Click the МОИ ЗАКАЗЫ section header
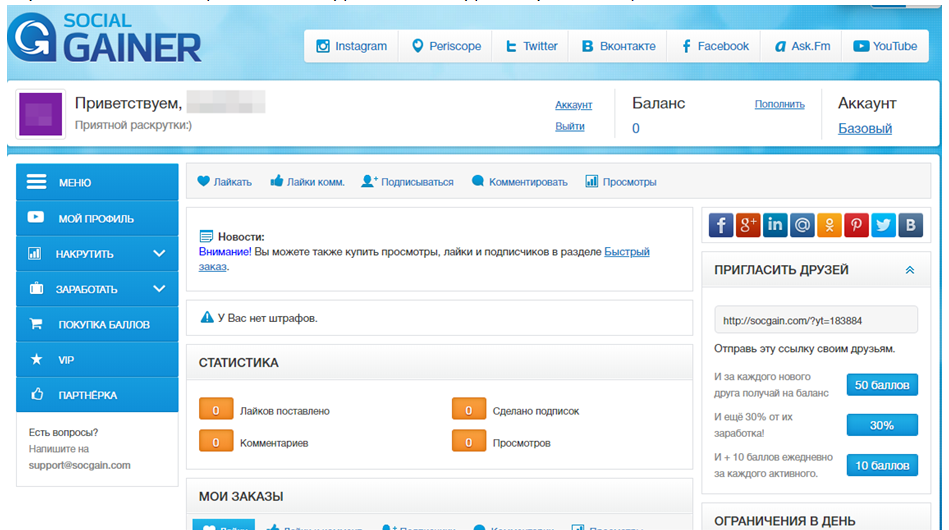Viewport: 949px width, 530px height. point(439,496)
